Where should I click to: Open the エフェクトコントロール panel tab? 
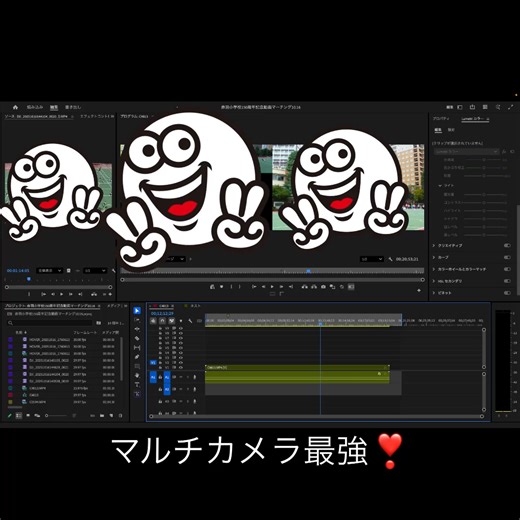97,116
